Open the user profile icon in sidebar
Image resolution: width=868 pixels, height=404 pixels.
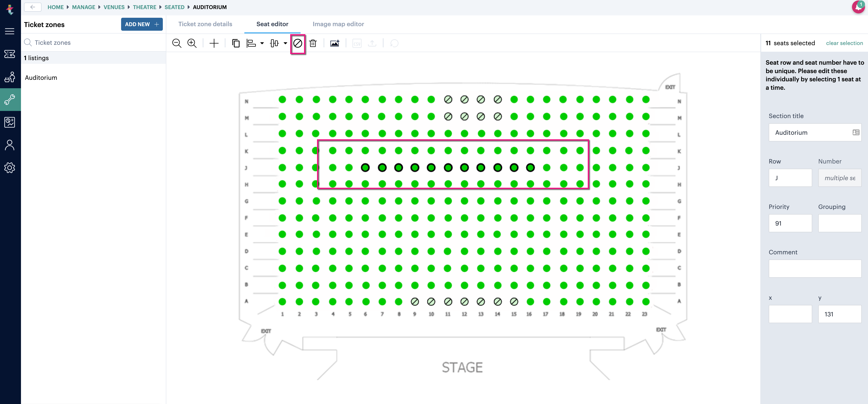coord(10,145)
